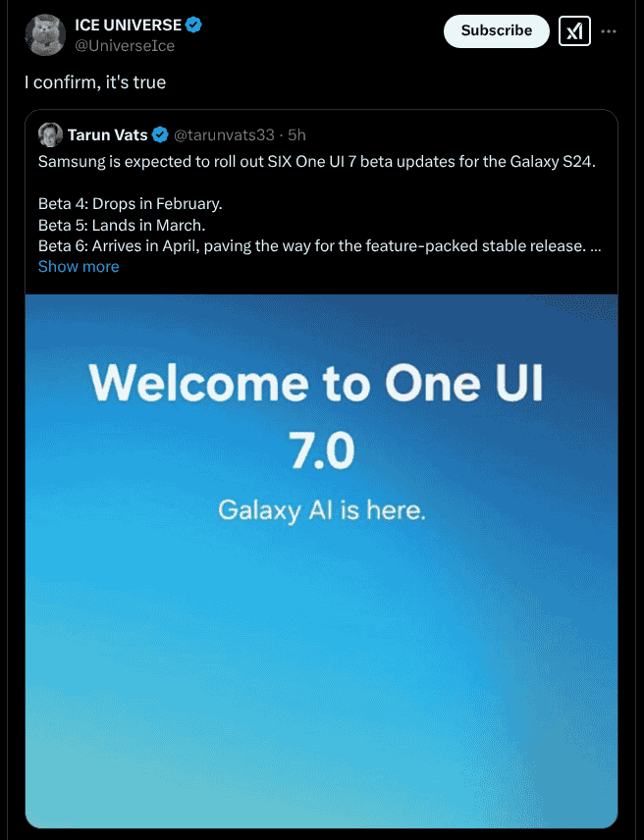This screenshot has height=840, width=644.
Task: Open the @UniverseIce handle link
Action: click(x=125, y=45)
